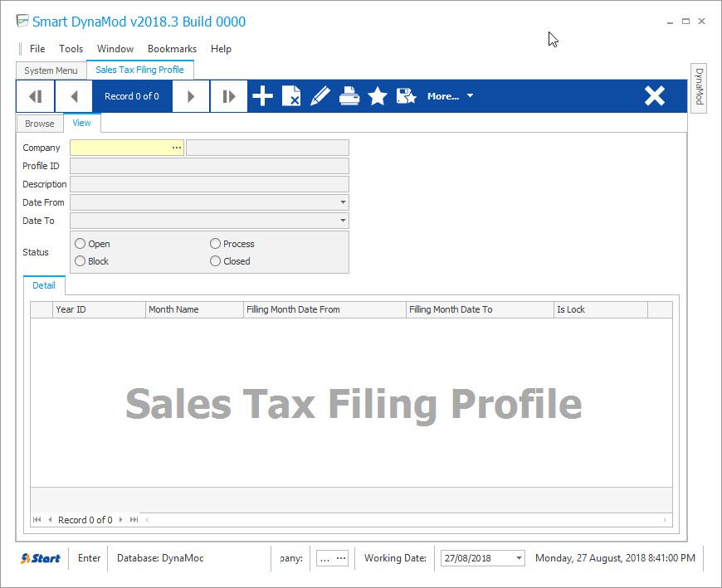This screenshot has height=588, width=722.
Task: Go to first detail grid record
Action: [x=37, y=519]
